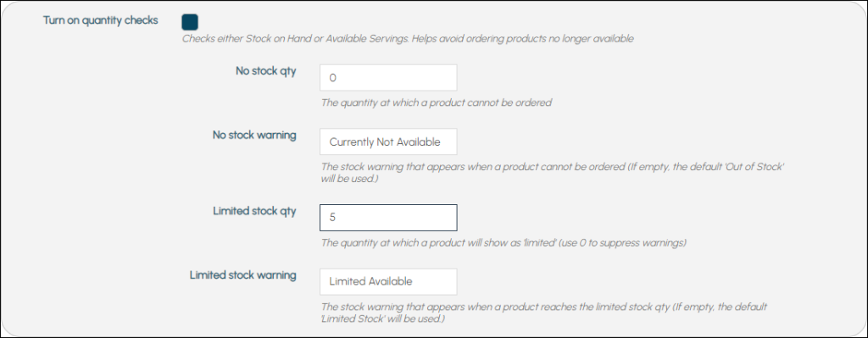Click 'stock warning that appears when a product cannot be ordered'
The image size is (868, 338).
pos(481,167)
